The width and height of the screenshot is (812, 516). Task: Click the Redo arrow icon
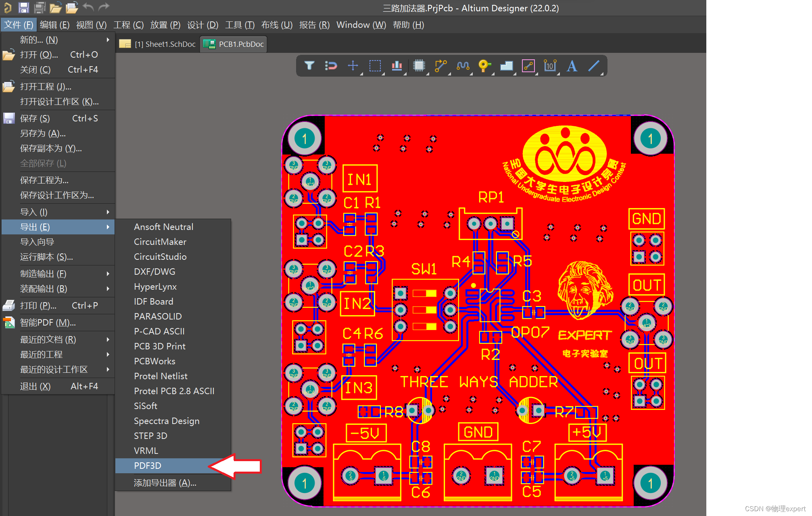(104, 7)
